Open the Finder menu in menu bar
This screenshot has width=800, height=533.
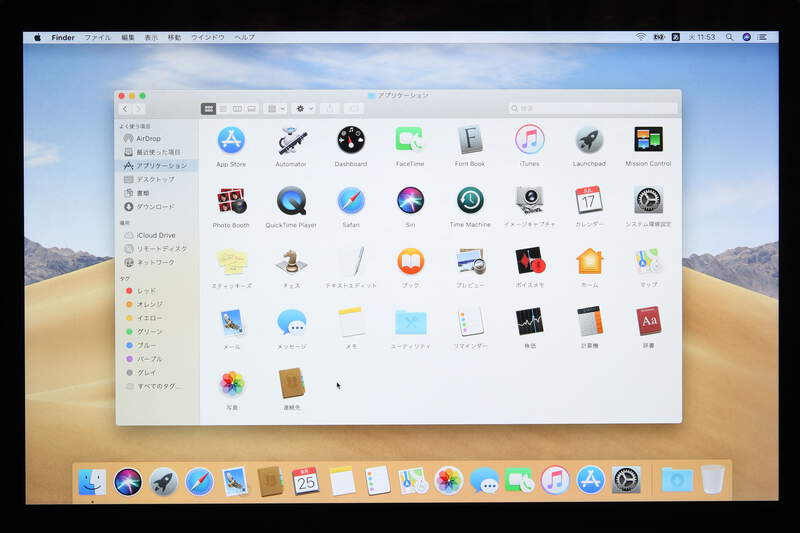click(x=63, y=37)
